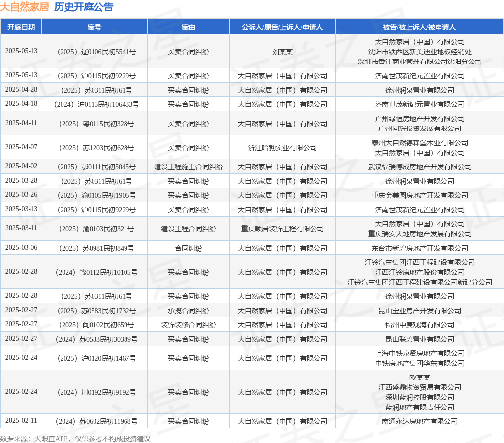
Task: Select defendant 深圳蓝润控股有限公司
Action: tap(419, 397)
